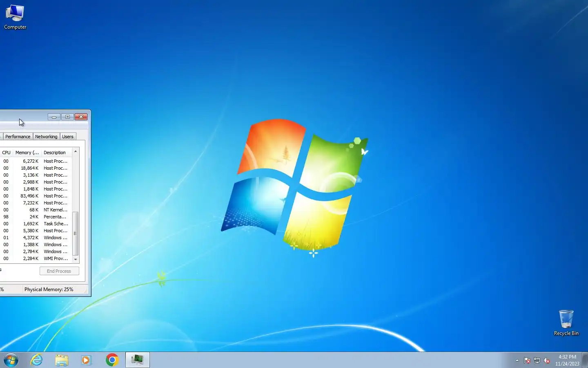Click the process list vertical scrollbar thumb

75,233
